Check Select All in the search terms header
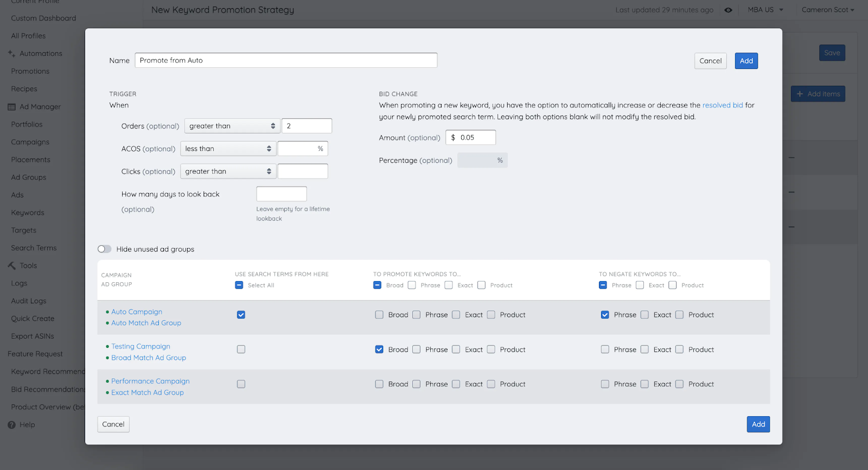The width and height of the screenshot is (868, 470). click(x=239, y=285)
